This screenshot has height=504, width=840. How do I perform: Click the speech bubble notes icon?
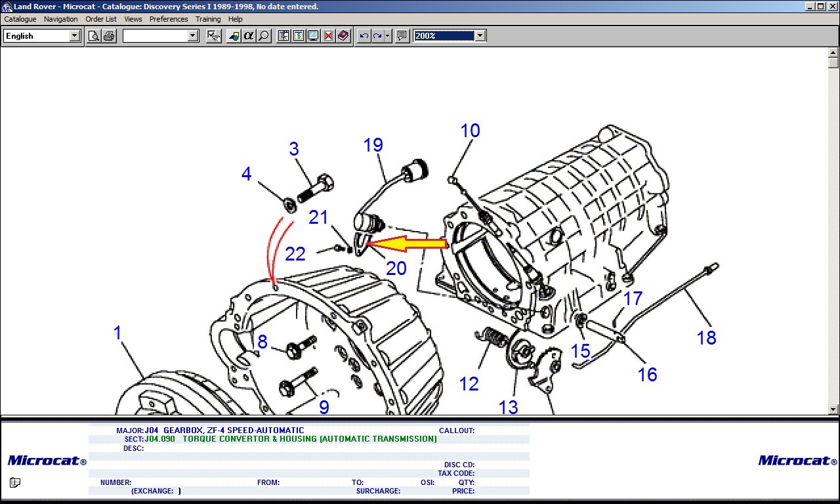pyautogui.click(x=402, y=35)
